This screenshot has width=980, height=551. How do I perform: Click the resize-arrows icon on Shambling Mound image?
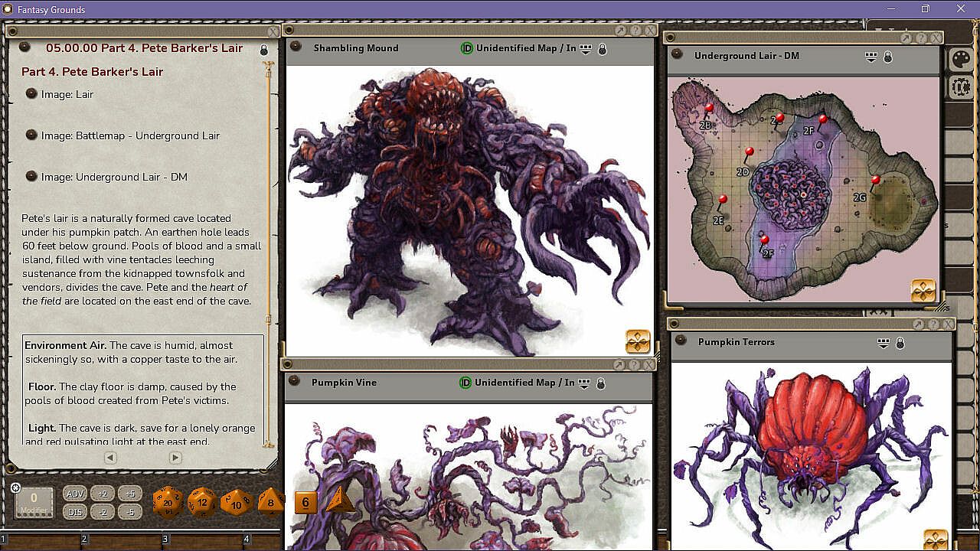(638, 341)
